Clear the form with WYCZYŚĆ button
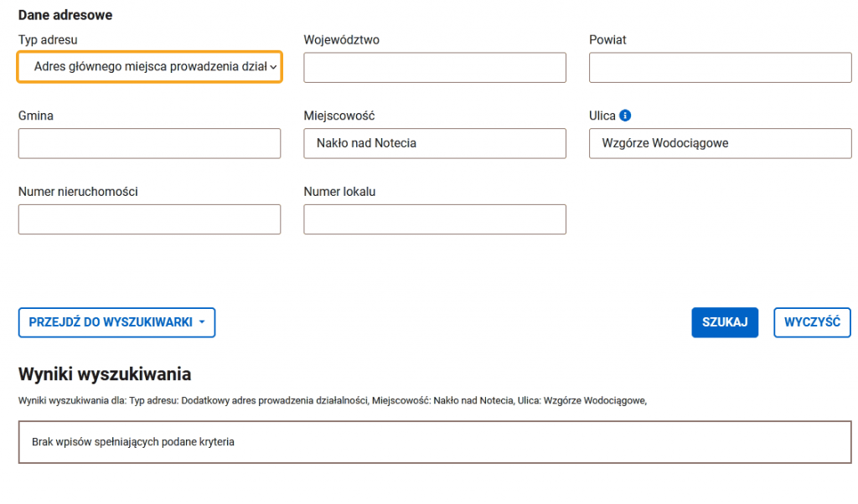Image resolution: width=858 pixels, height=504 pixels. (812, 322)
